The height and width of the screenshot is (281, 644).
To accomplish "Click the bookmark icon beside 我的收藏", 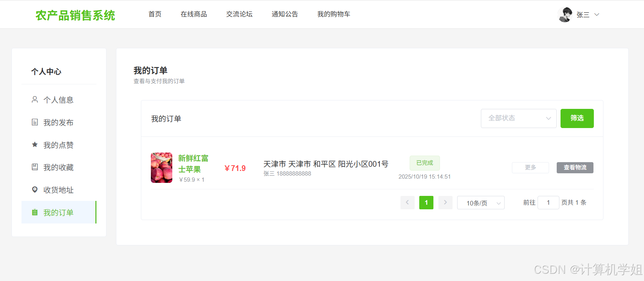I will [35, 167].
